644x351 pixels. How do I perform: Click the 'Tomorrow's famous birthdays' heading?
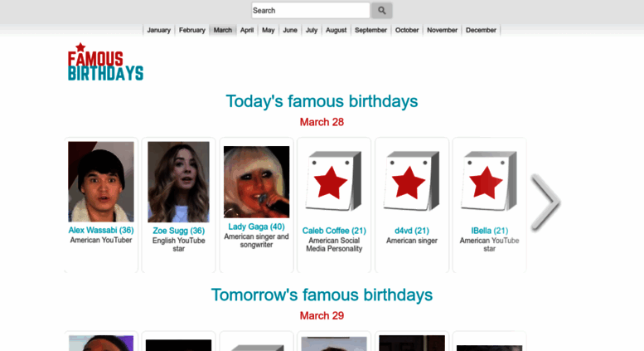322,295
